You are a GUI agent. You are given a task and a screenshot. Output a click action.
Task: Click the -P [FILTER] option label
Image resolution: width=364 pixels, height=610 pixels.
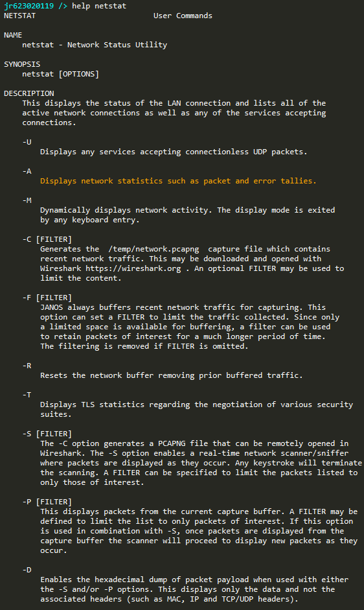pos(47,502)
